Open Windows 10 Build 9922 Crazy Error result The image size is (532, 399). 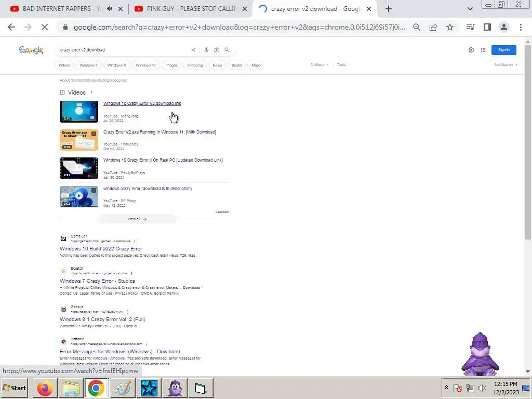[x=101, y=249]
